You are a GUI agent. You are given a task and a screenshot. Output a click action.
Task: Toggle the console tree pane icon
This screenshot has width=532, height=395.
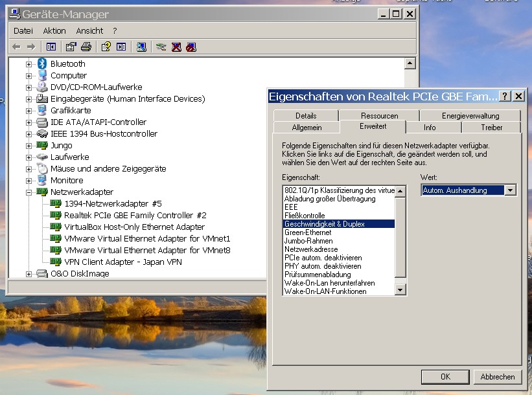click(x=51, y=47)
